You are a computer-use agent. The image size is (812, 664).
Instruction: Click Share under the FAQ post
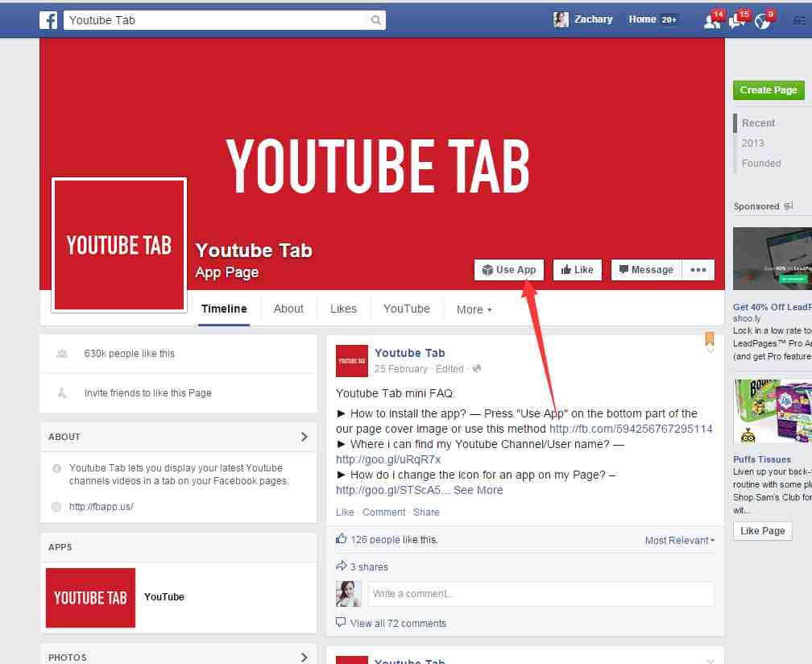[426, 513]
